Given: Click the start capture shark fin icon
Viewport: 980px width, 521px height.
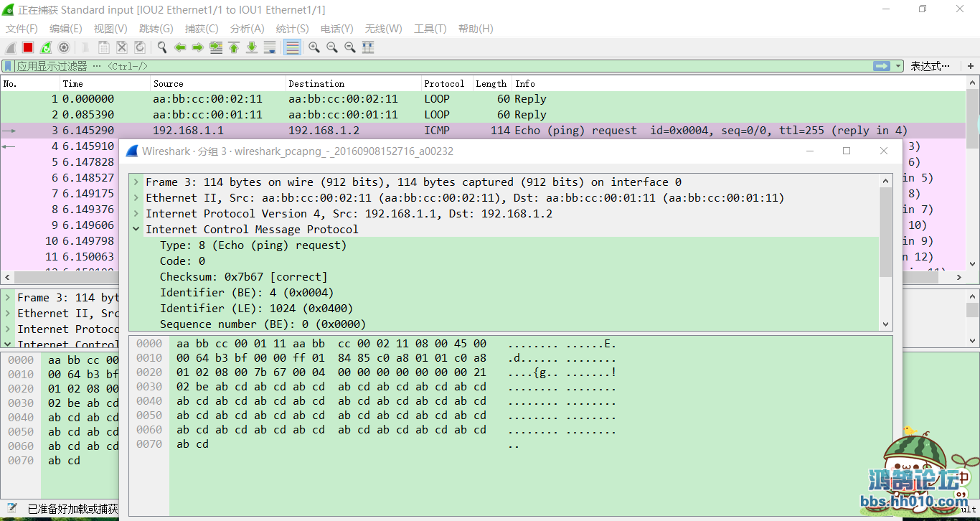Looking at the screenshot, I should [11, 47].
